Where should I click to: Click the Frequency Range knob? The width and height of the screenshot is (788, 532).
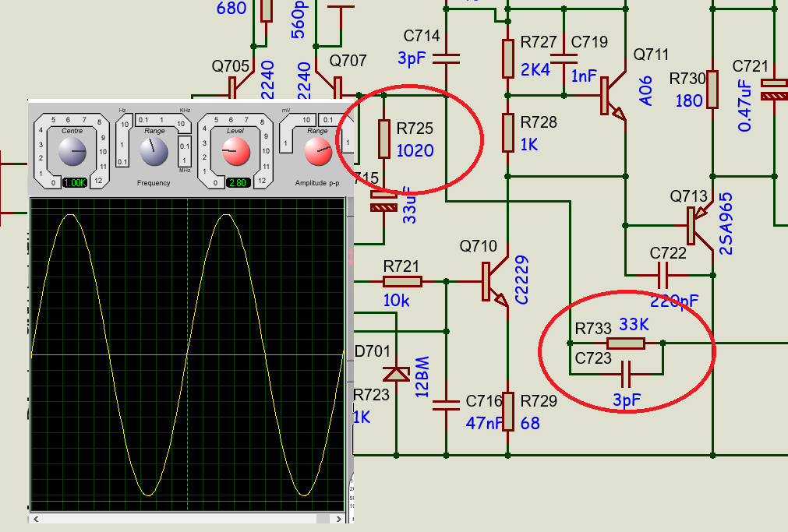tap(154, 153)
